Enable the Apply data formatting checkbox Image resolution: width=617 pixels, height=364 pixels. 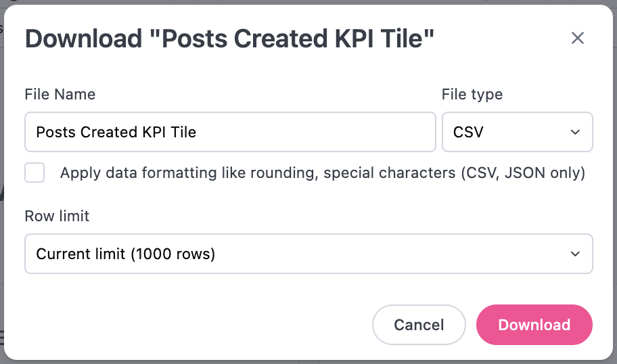click(35, 173)
